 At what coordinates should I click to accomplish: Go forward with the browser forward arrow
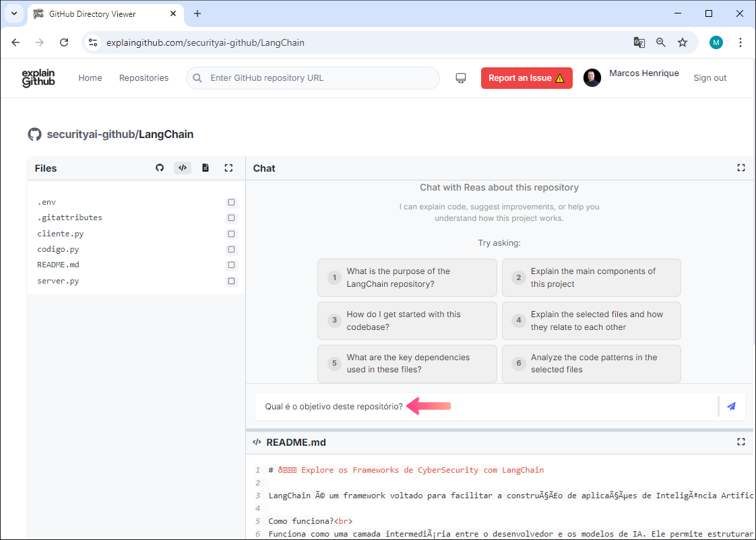(40, 42)
